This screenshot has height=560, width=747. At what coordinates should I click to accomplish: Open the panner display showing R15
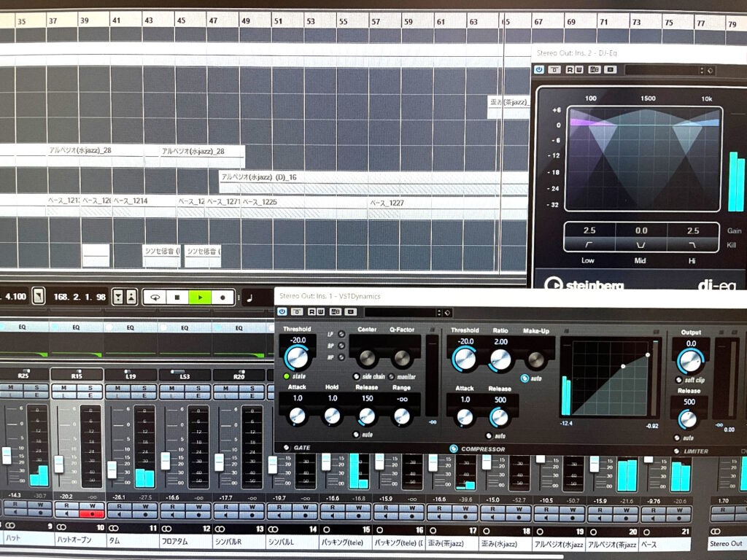coord(77,375)
